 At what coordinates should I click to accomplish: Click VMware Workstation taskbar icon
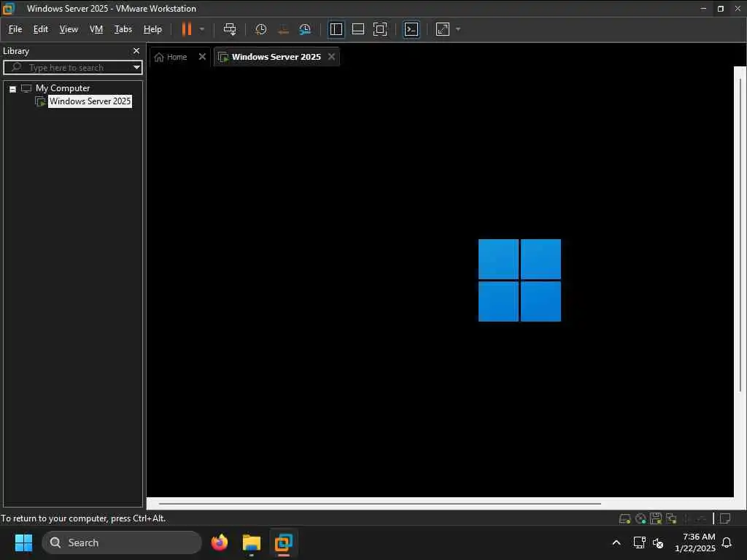(x=284, y=542)
